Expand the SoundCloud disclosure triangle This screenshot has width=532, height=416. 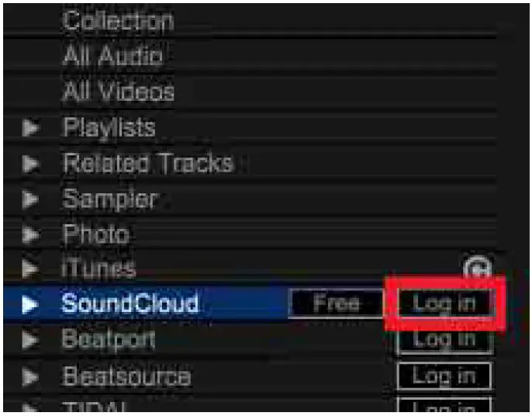[x=29, y=304]
